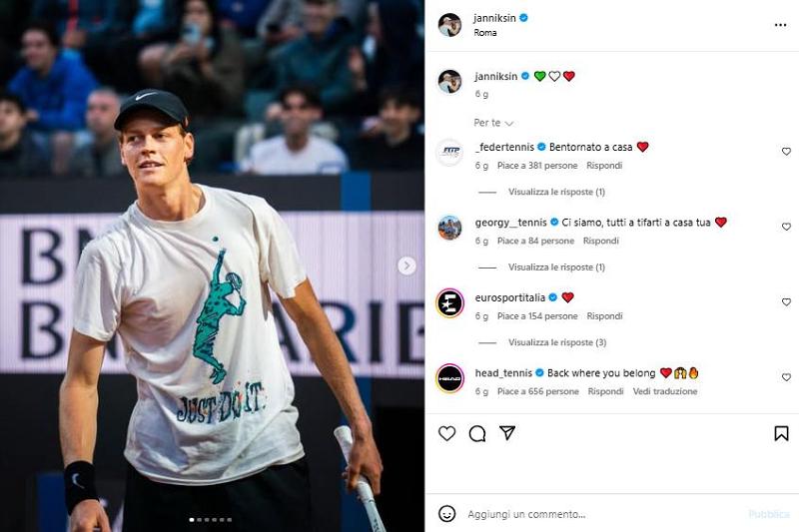This screenshot has width=799, height=532.
Task: Open the comment bubble icon
Action: [477, 433]
